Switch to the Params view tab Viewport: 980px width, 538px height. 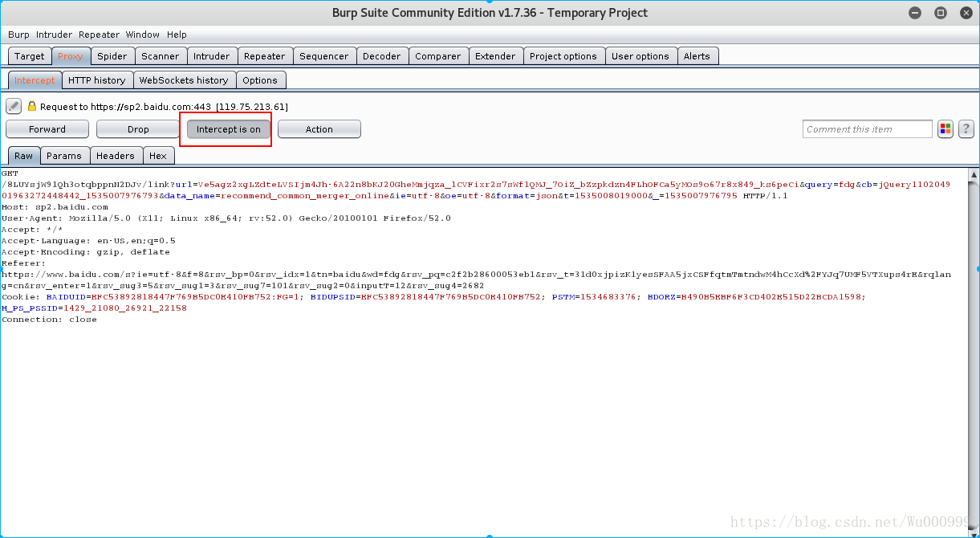point(64,156)
